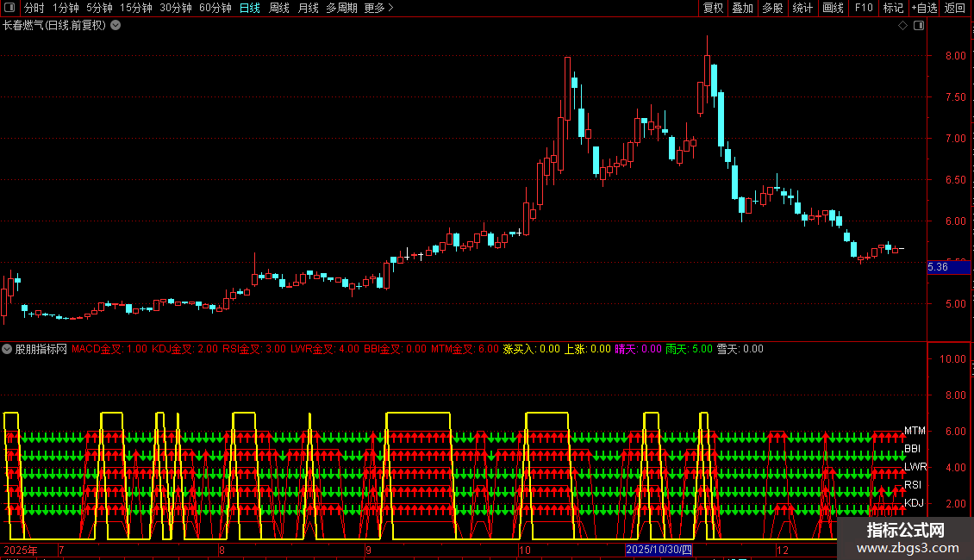Add stock via +自选 button
974x560 pixels.
pos(924,8)
